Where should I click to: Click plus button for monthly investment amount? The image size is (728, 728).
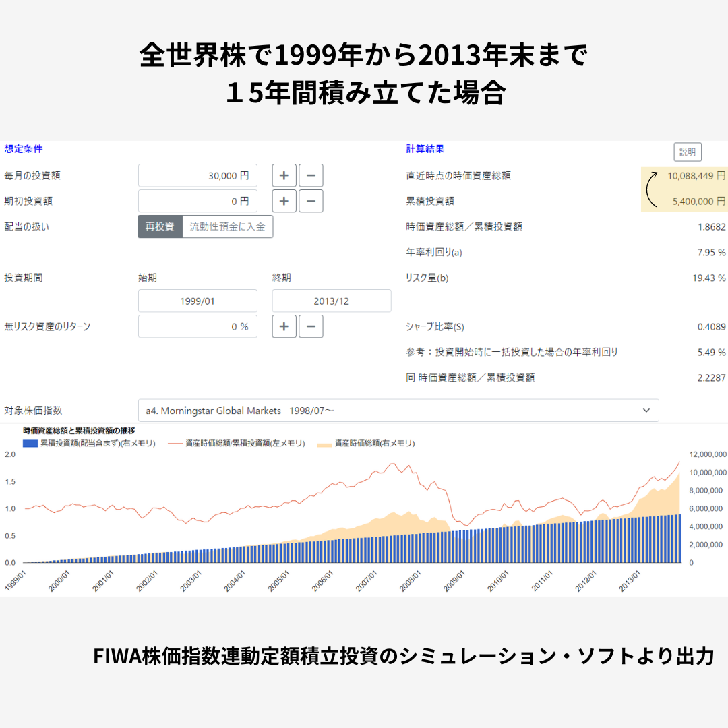pyautogui.click(x=284, y=175)
